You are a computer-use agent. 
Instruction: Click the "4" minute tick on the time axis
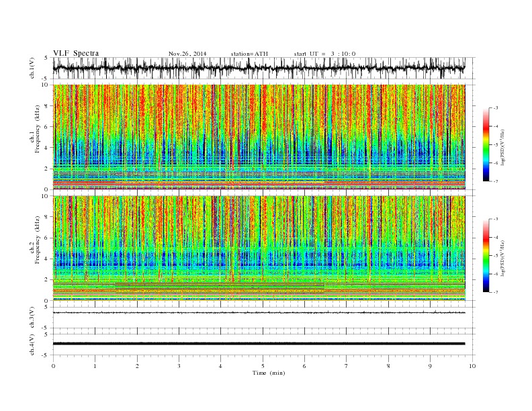pyautogui.click(x=220, y=366)
